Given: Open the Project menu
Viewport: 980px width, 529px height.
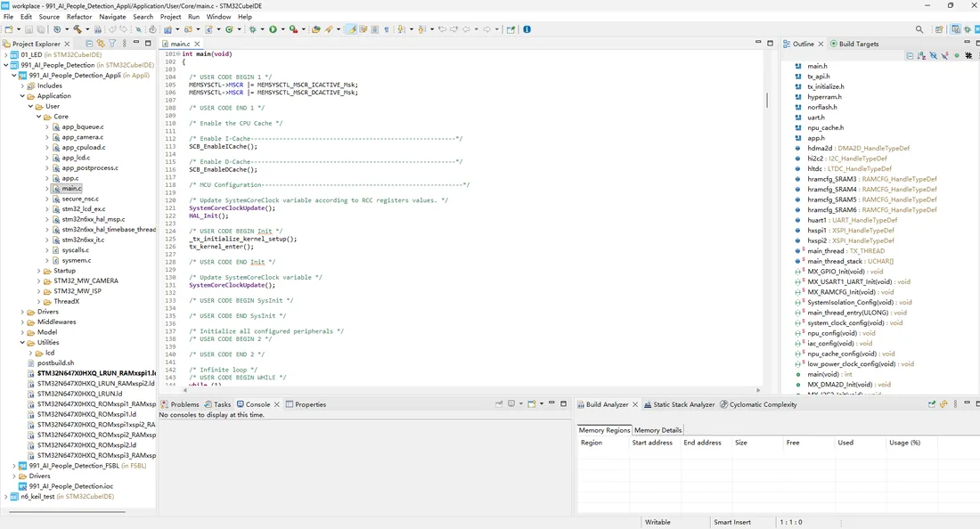Looking at the screenshot, I should click(x=171, y=17).
